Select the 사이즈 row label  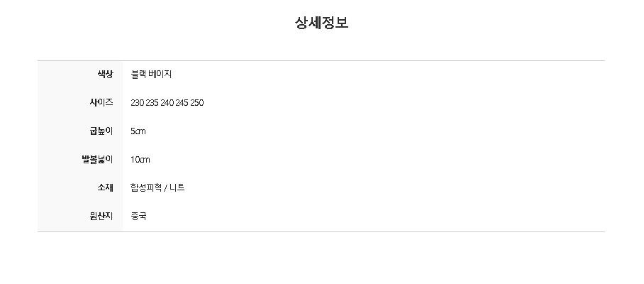[x=101, y=103]
